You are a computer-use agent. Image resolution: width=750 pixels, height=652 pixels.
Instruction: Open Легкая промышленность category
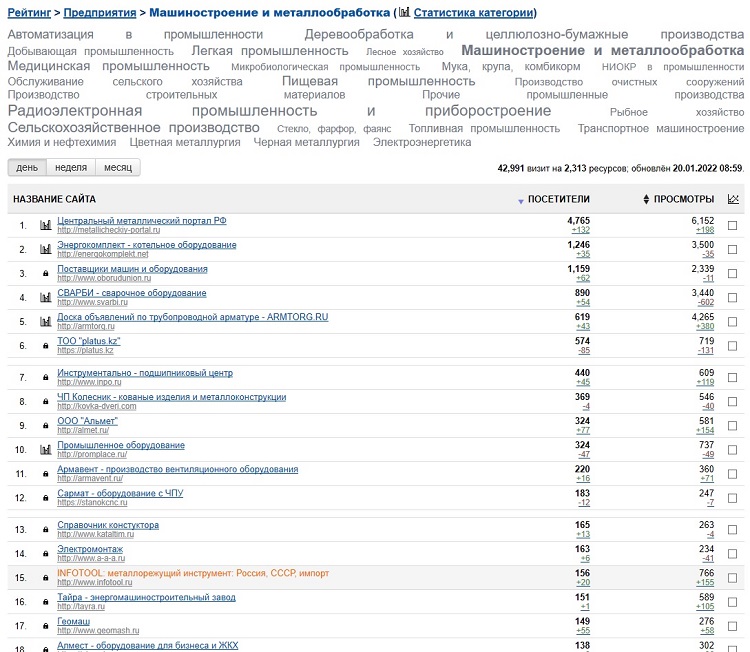tap(270, 51)
